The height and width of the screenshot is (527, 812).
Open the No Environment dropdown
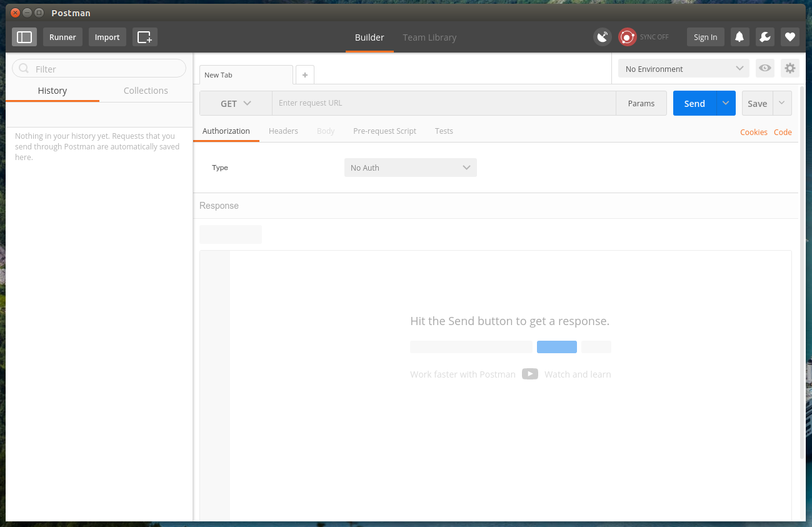[684, 68]
